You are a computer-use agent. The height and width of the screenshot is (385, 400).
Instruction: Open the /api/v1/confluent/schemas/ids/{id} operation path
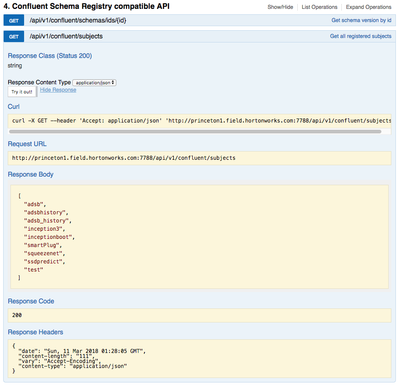(78, 20)
